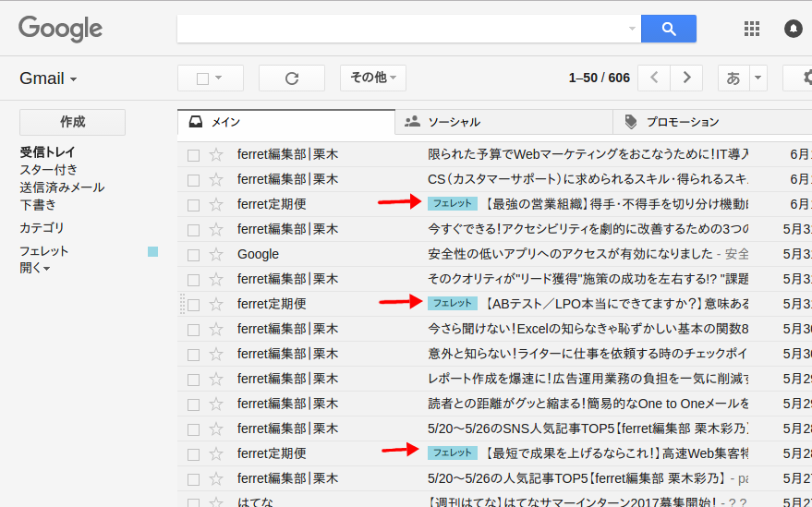Open Google notifications bell
Screen dimensions: 812x507
click(793, 29)
